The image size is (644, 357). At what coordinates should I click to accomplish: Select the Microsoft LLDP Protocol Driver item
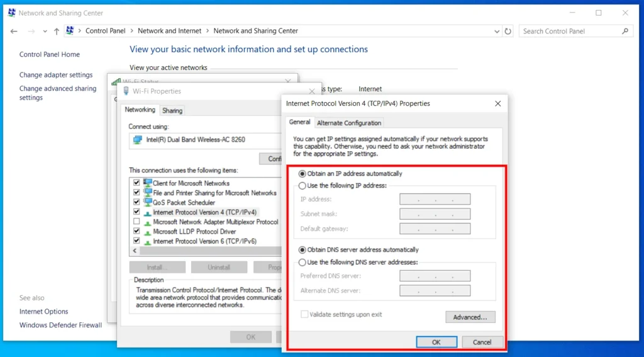pyautogui.click(x=195, y=232)
